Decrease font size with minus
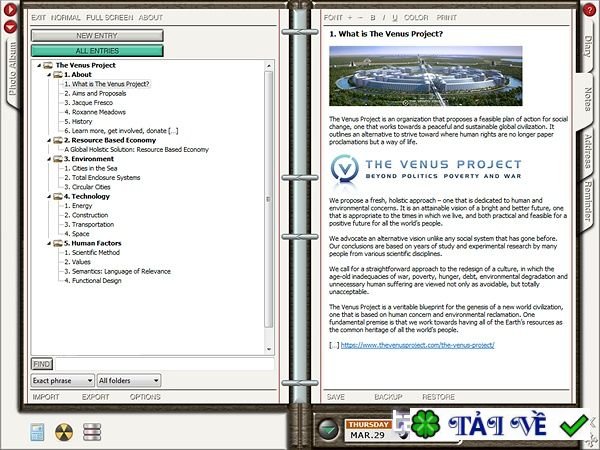This screenshot has width=600, height=450. [360, 18]
